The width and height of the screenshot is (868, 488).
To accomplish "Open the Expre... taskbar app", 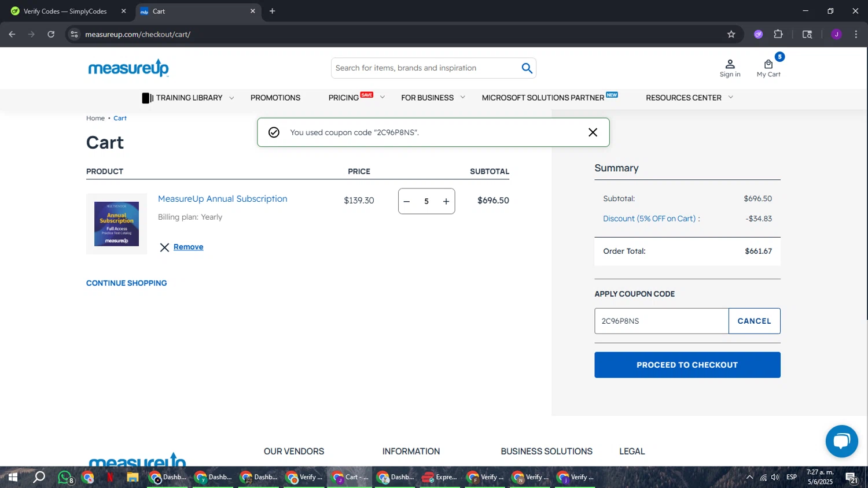I will tap(439, 478).
